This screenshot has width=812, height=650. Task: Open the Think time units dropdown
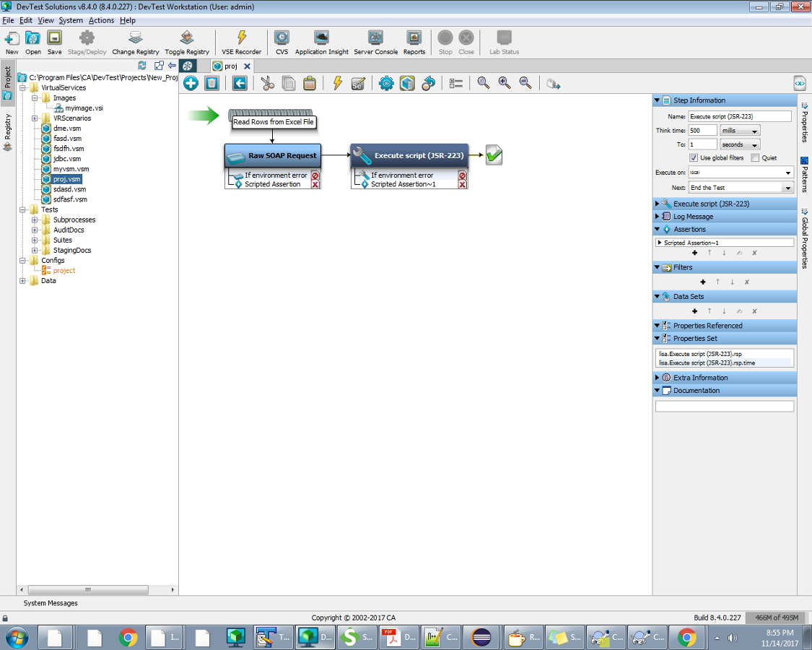click(740, 131)
